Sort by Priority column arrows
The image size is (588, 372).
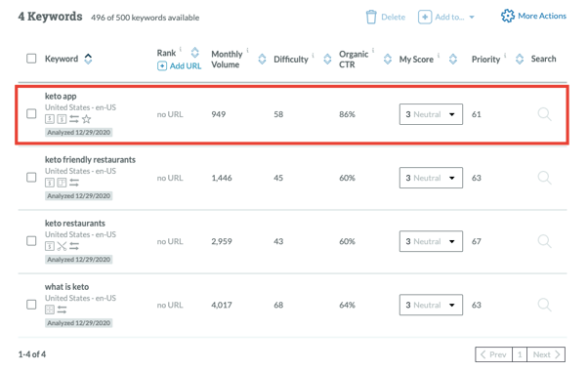pos(520,59)
